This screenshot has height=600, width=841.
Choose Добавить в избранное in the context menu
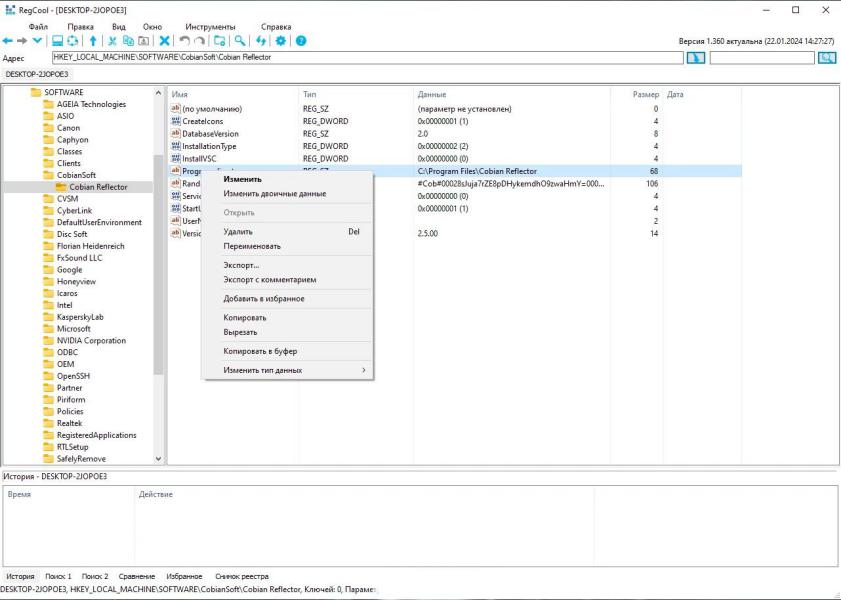(287, 299)
